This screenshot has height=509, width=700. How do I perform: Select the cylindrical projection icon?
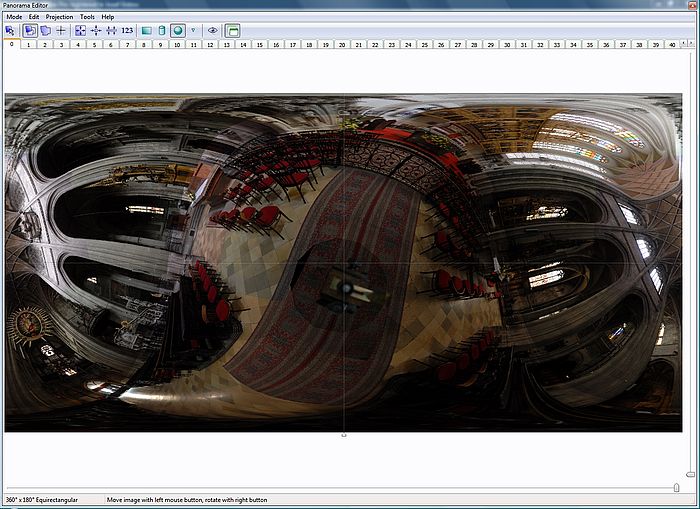[161, 31]
